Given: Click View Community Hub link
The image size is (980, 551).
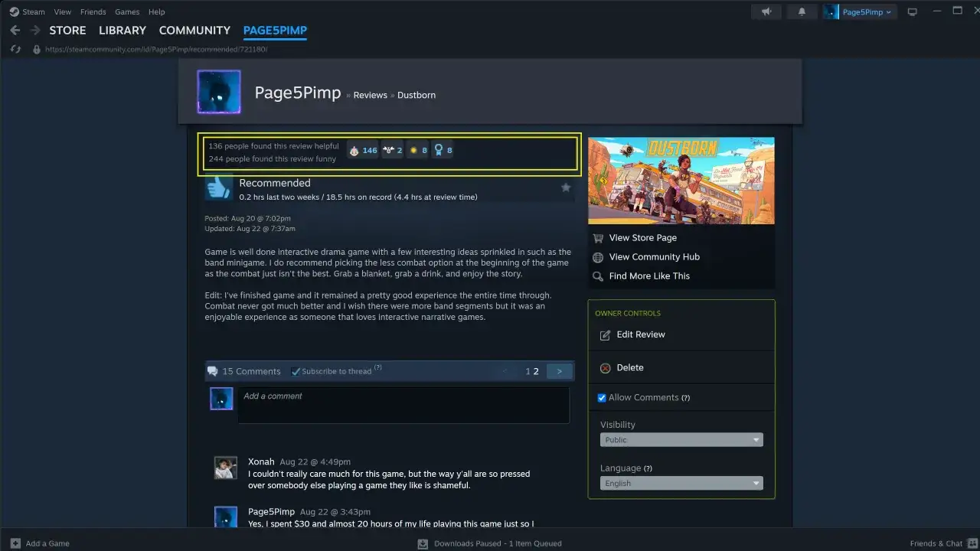Looking at the screenshot, I should pos(655,256).
